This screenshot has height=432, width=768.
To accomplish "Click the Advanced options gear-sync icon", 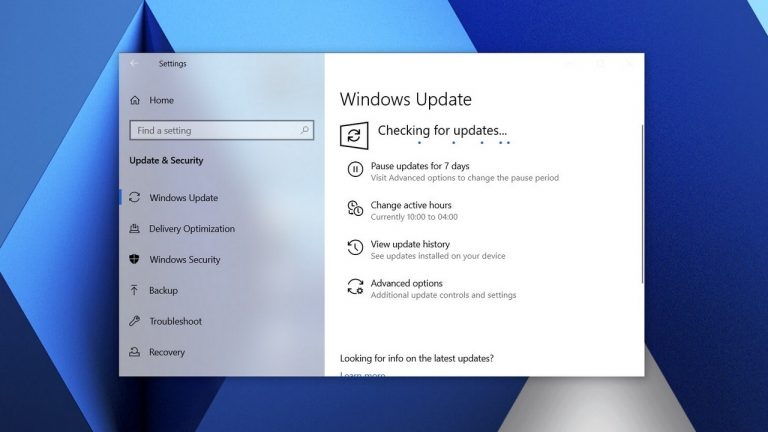I will click(355, 287).
